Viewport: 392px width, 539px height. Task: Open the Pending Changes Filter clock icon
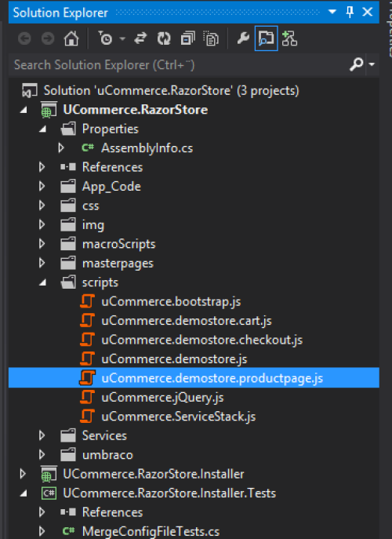point(106,38)
